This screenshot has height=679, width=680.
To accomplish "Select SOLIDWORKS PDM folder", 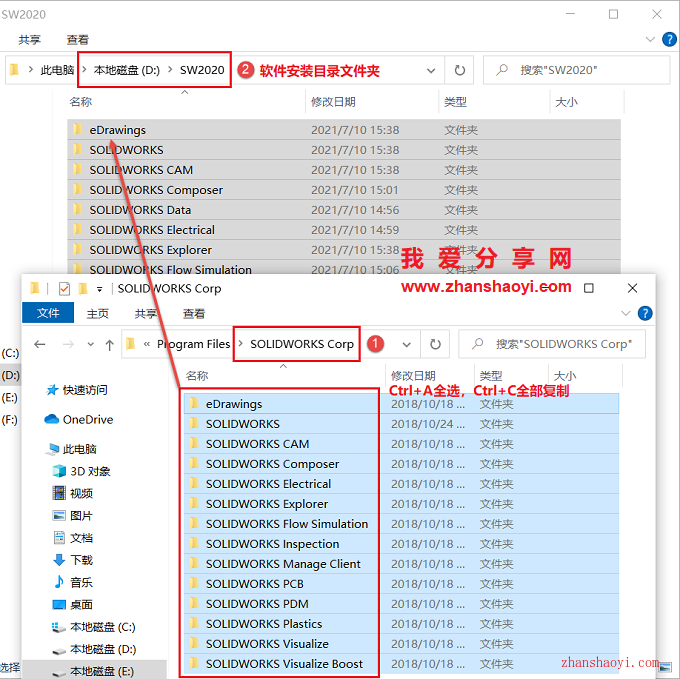I will click(401, 604).
